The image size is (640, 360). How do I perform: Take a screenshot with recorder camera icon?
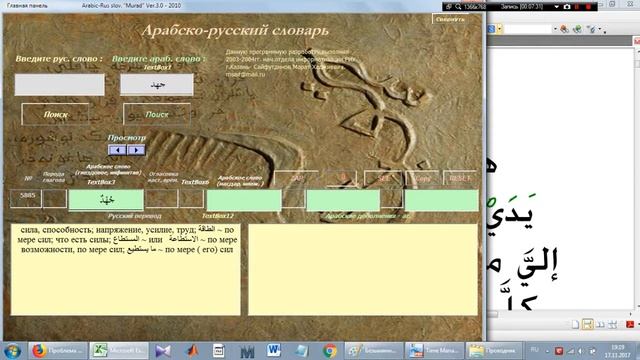567,7
